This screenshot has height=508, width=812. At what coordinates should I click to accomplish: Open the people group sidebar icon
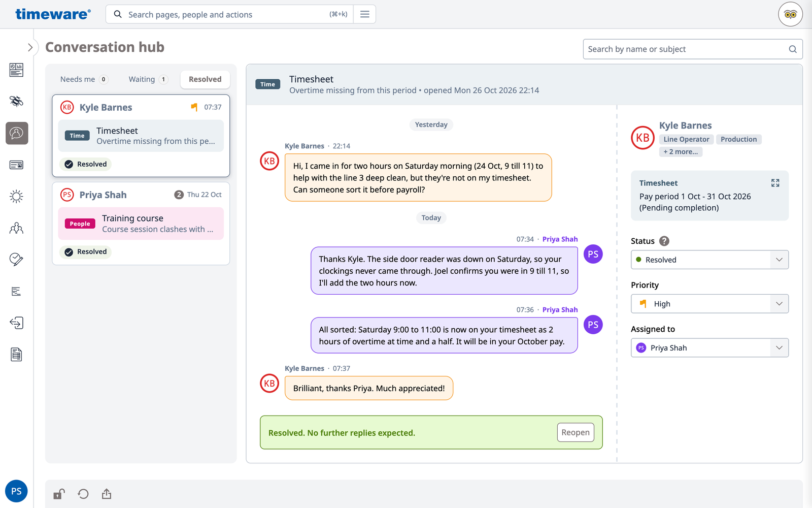click(17, 228)
